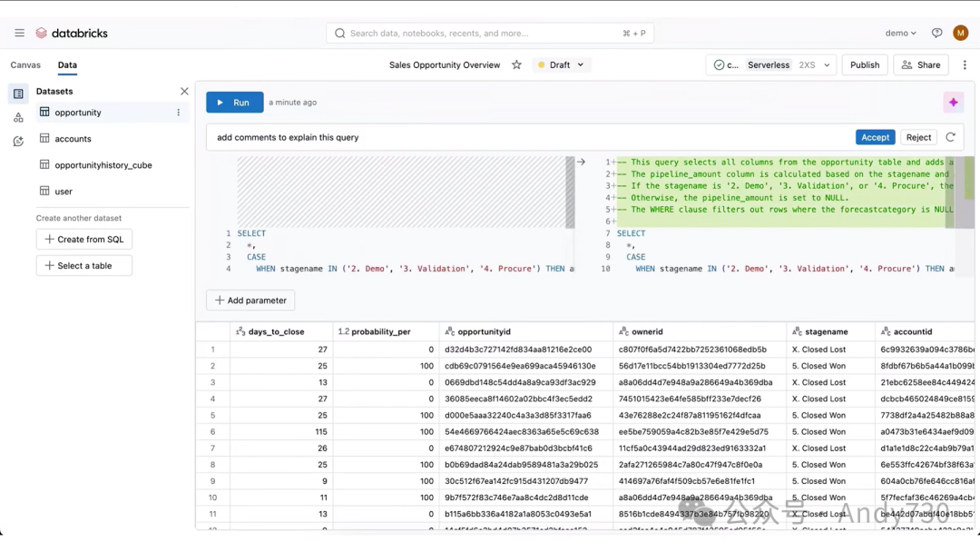Open the hamburger navigation menu
The image size is (980, 552).
click(x=19, y=34)
